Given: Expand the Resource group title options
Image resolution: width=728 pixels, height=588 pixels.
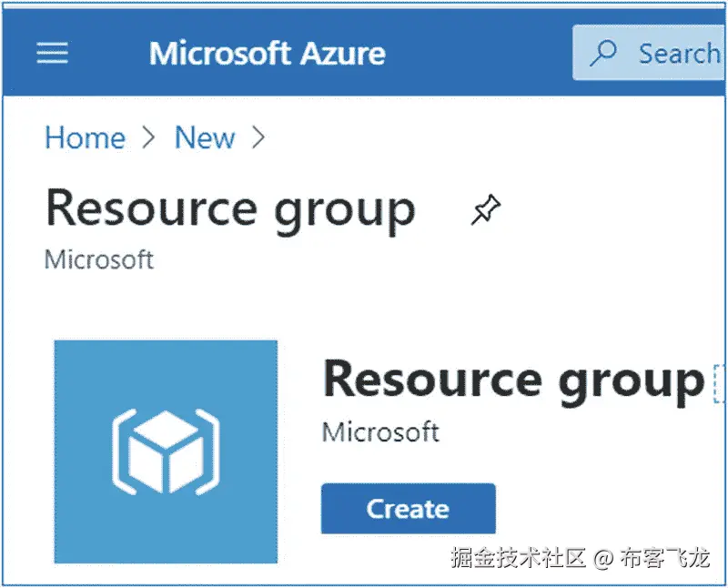Looking at the screenshot, I should coord(719,380).
